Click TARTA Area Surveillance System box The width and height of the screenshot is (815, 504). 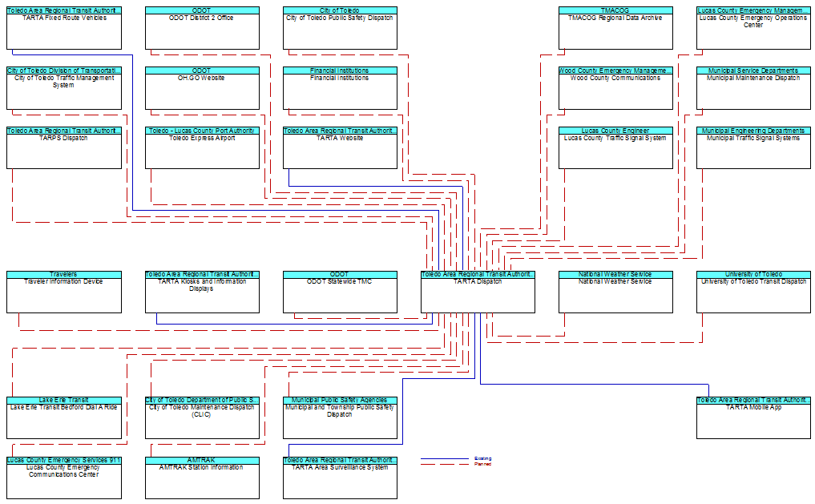pyautogui.click(x=340, y=478)
